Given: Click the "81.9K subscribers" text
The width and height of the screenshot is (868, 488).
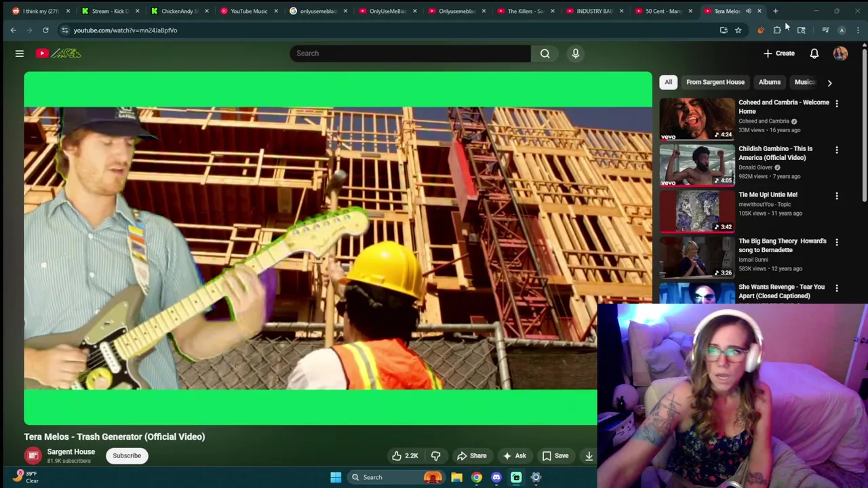Looking at the screenshot, I should click(x=68, y=461).
